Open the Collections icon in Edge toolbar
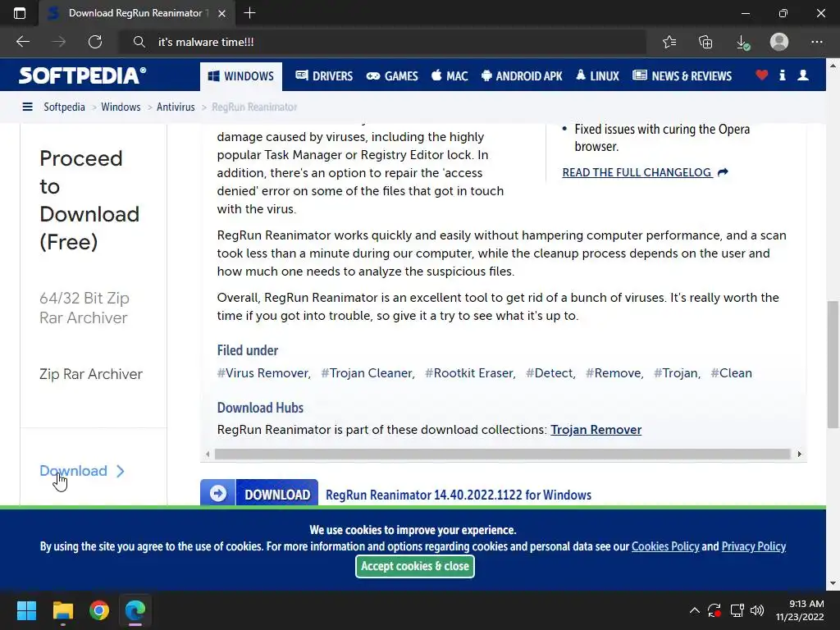Viewport: 840px width, 630px height. [705, 42]
